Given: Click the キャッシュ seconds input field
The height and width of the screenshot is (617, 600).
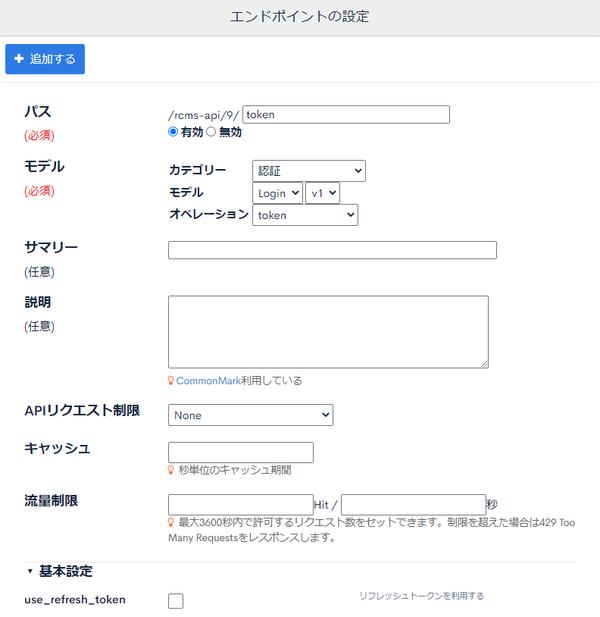Looking at the screenshot, I should coord(240,453).
